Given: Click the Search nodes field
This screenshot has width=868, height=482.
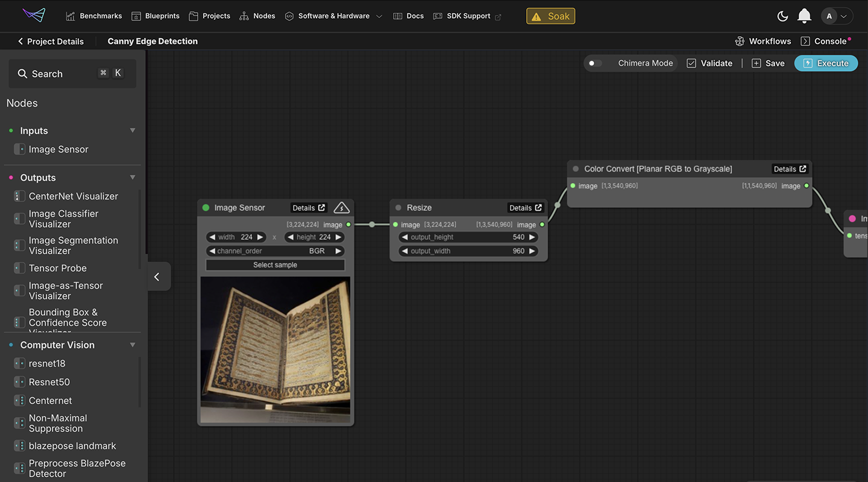Looking at the screenshot, I should (x=72, y=74).
